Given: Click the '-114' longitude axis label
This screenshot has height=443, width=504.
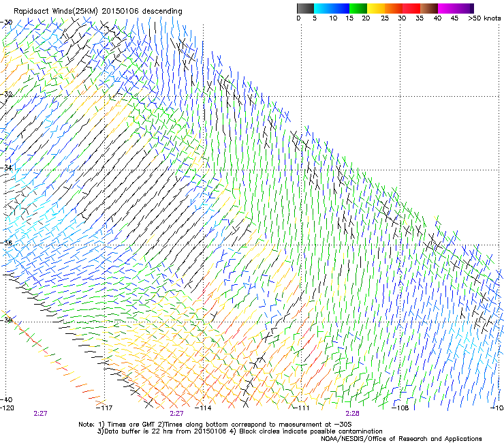Looking at the screenshot, I should [x=203, y=408].
